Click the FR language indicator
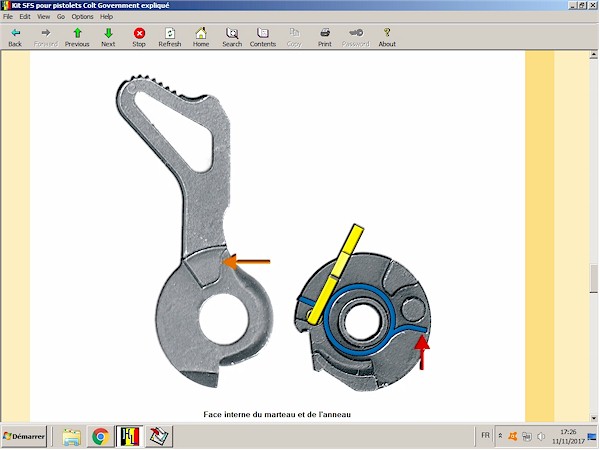600x450 pixels. 485,435
